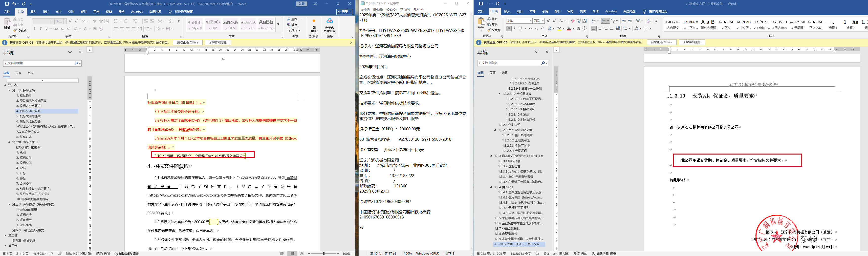Click the 查找 find magnifier icon

pyautogui.click(x=289, y=19)
